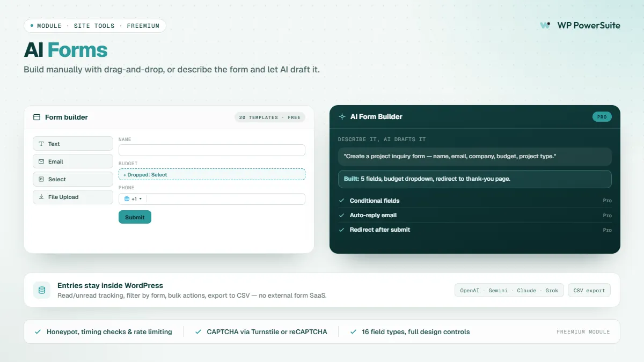
Task: Click the AI Form Builder panel title
Action: click(376, 116)
